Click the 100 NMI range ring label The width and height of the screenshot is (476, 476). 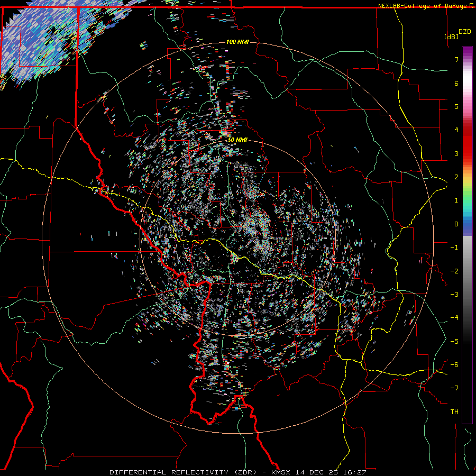point(237,42)
